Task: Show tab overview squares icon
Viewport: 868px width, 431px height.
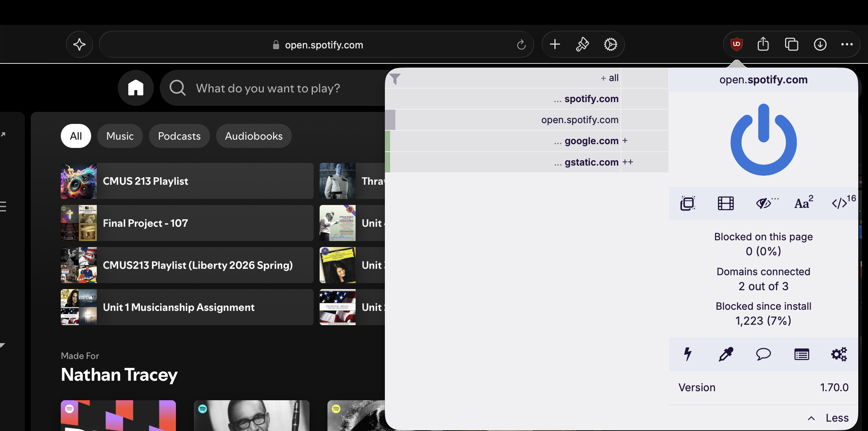Action: (x=791, y=44)
